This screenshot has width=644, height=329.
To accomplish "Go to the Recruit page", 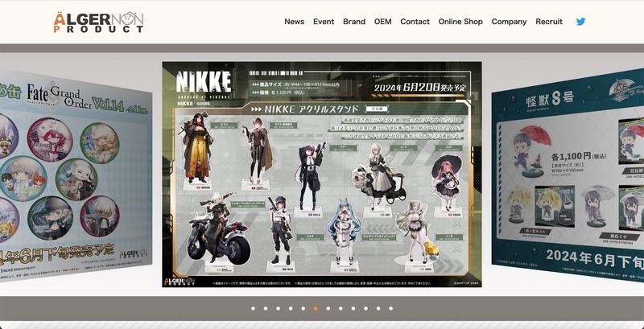I will coord(549,22).
